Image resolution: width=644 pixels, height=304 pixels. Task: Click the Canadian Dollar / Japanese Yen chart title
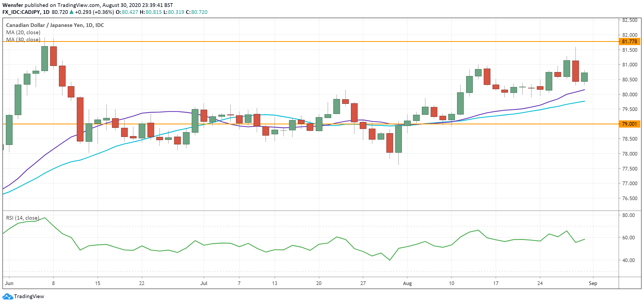(x=55, y=25)
